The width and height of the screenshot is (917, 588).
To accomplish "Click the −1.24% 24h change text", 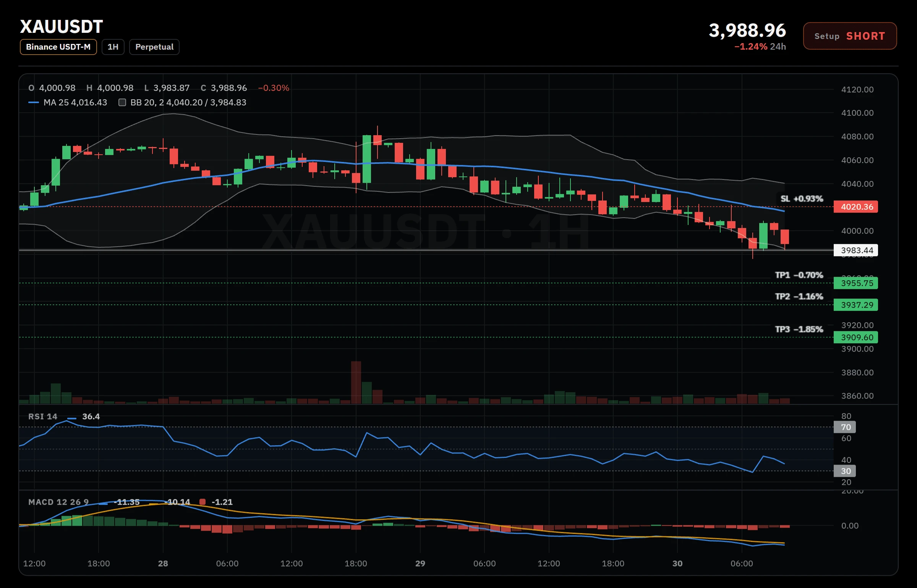I will [760, 47].
